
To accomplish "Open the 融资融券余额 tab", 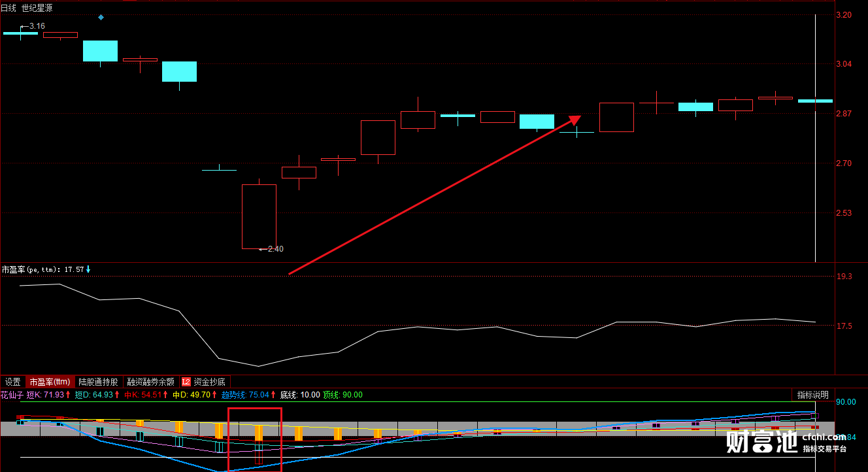I will (151, 382).
